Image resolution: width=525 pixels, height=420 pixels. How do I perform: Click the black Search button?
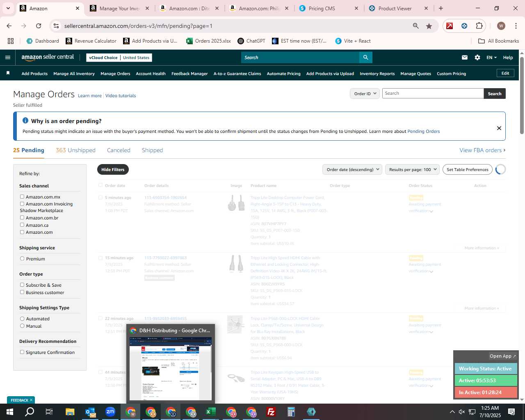coord(495,94)
